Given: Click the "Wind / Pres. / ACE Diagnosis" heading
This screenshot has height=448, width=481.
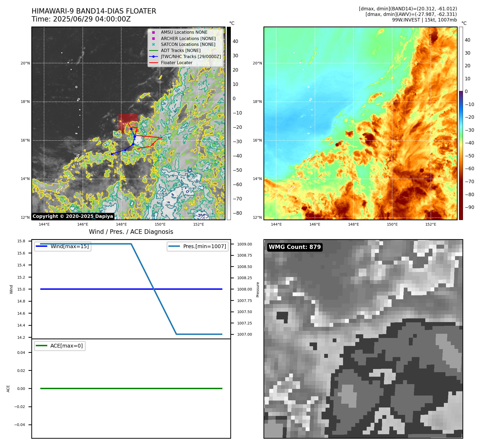Looking at the screenshot, I should [131, 232].
